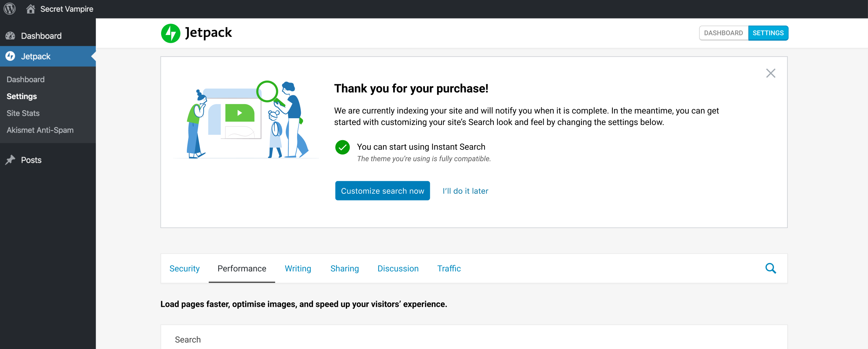Click You can start using Instant Search text

(x=421, y=147)
